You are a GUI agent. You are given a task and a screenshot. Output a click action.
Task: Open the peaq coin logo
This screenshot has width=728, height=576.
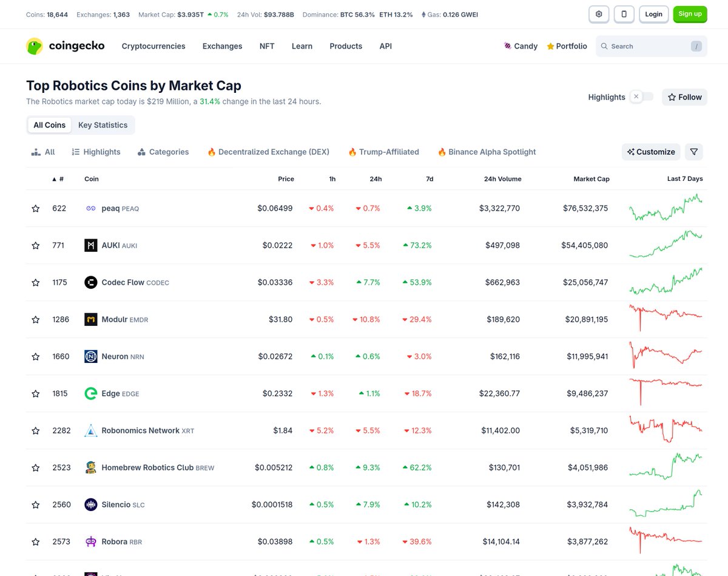[91, 208]
